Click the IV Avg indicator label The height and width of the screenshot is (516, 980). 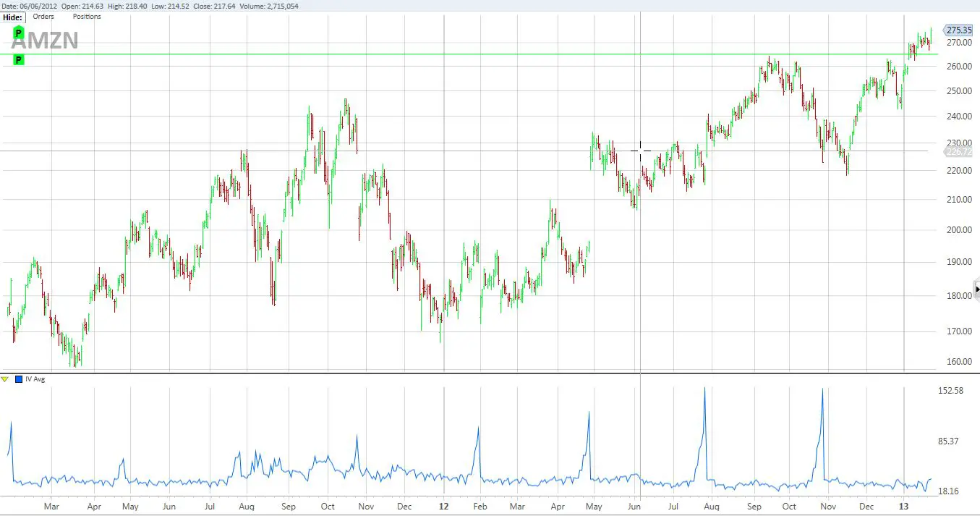click(x=35, y=379)
